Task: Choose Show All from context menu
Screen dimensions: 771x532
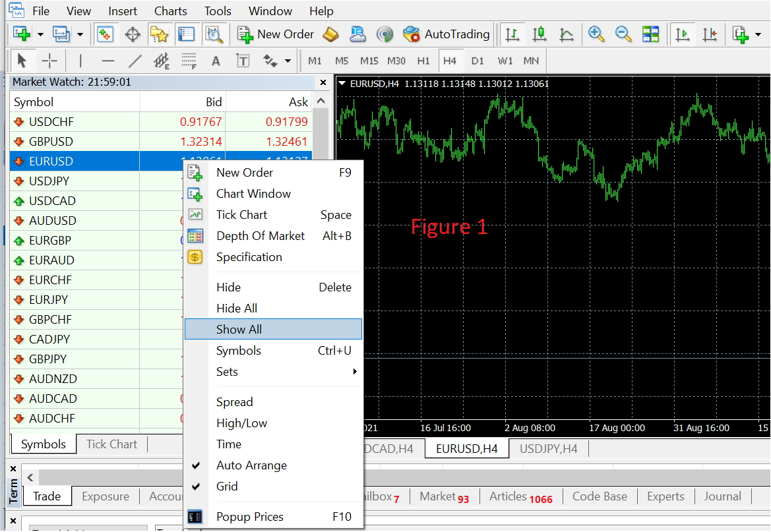Action: (x=239, y=330)
